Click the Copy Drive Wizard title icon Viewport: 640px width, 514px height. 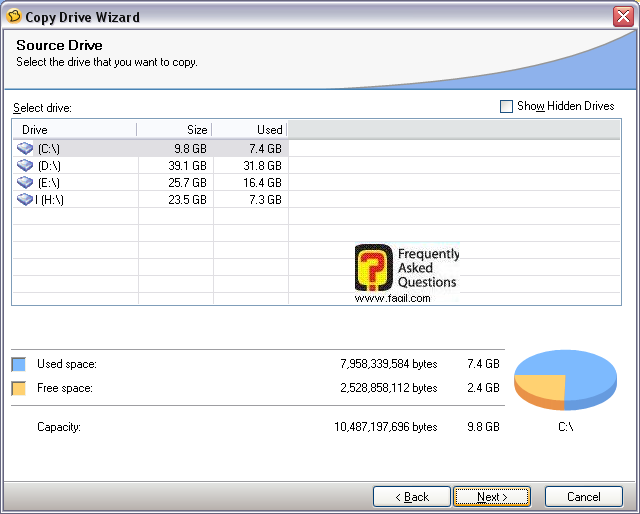pos(14,16)
